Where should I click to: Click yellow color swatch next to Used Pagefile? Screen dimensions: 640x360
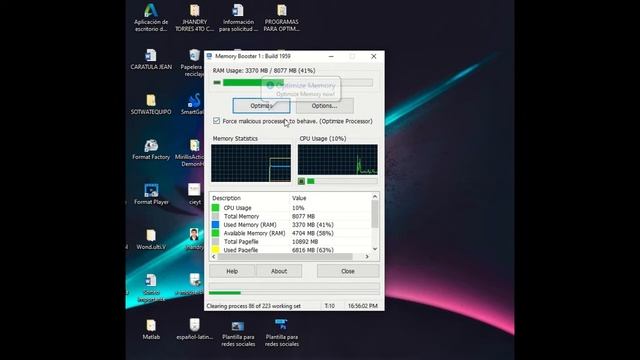pos(216,249)
